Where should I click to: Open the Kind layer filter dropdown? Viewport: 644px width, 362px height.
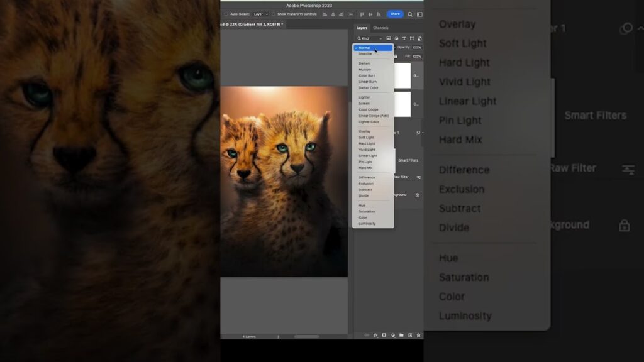tap(370, 38)
